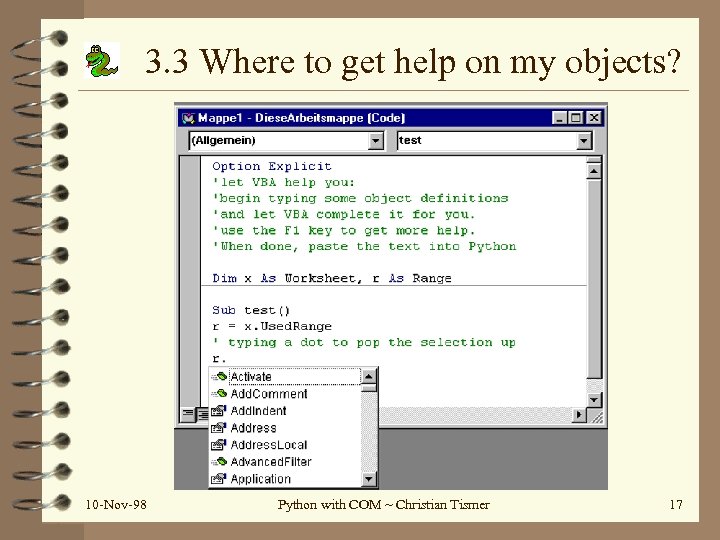Choose AddressLocal in the autocomplete list
The height and width of the screenshot is (540, 720).
[269, 444]
